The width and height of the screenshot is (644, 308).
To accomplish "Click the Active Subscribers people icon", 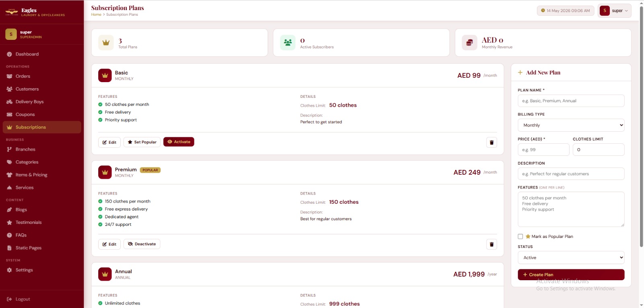I will pos(288,43).
